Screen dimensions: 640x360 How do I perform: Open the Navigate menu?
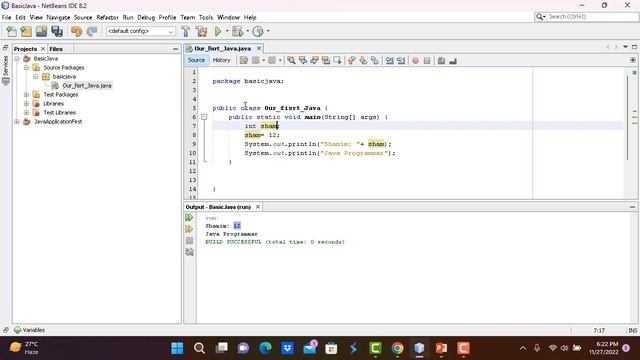[58, 18]
